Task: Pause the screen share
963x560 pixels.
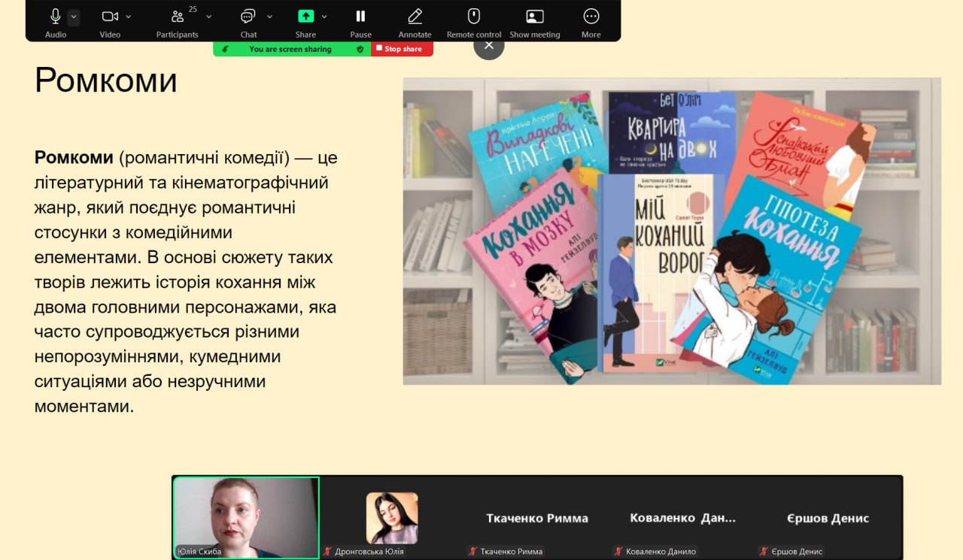Action: click(x=360, y=16)
